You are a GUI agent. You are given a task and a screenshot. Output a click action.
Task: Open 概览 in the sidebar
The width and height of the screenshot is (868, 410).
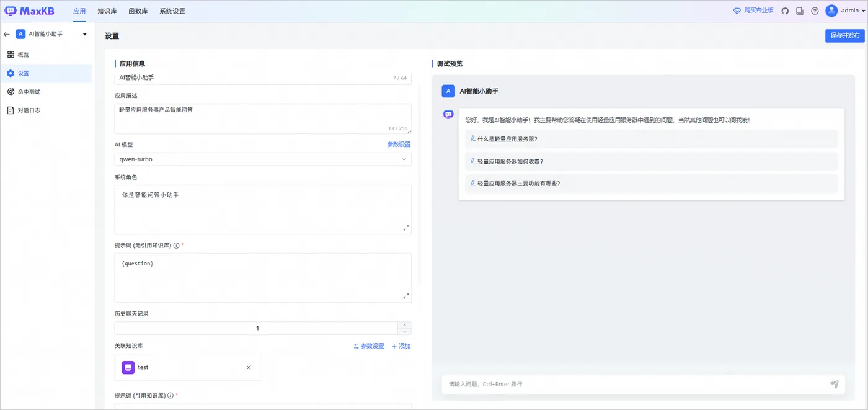(x=46, y=55)
